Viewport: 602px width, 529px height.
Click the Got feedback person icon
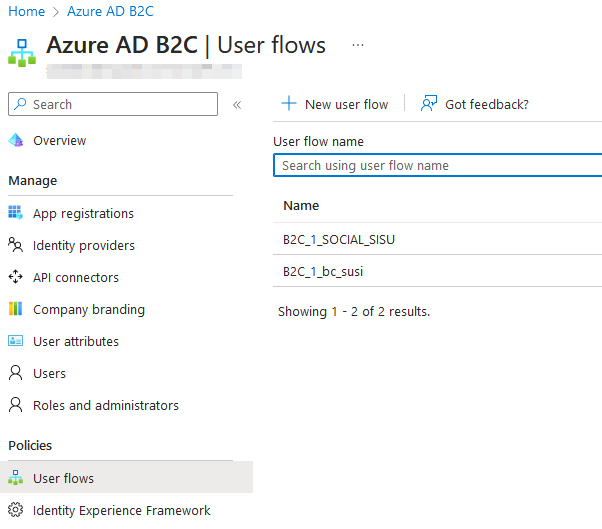pos(429,104)
